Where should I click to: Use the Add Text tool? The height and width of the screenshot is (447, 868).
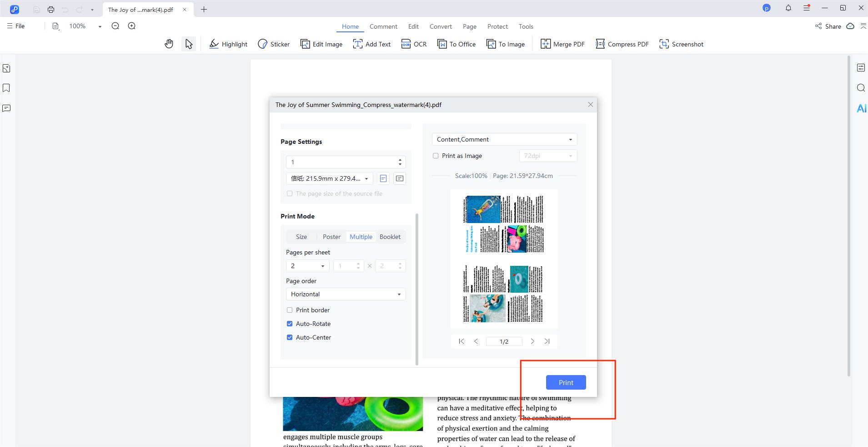click(372, 44)
